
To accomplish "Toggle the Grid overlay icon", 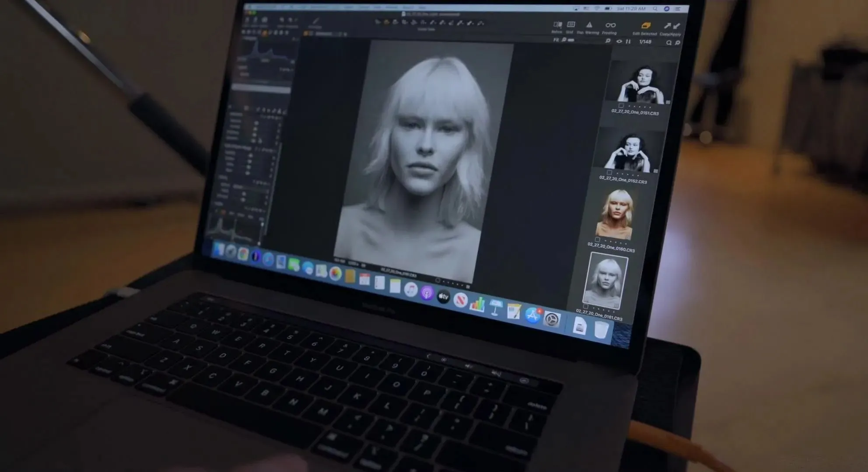I will [x=570, y=25].
